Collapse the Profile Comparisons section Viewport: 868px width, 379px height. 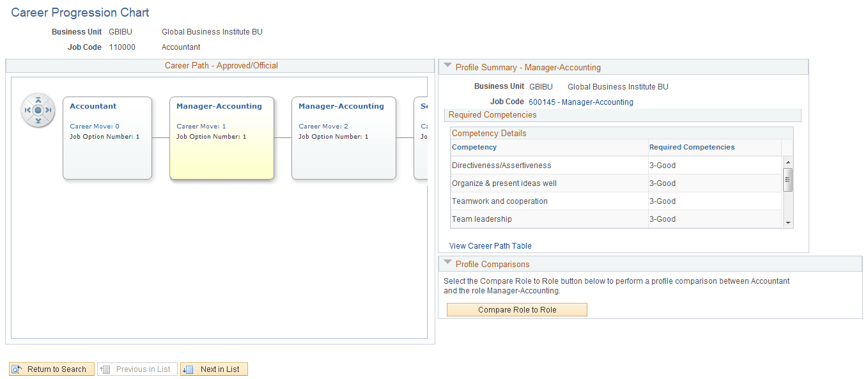pyautogui.click(x=447, y=263)
